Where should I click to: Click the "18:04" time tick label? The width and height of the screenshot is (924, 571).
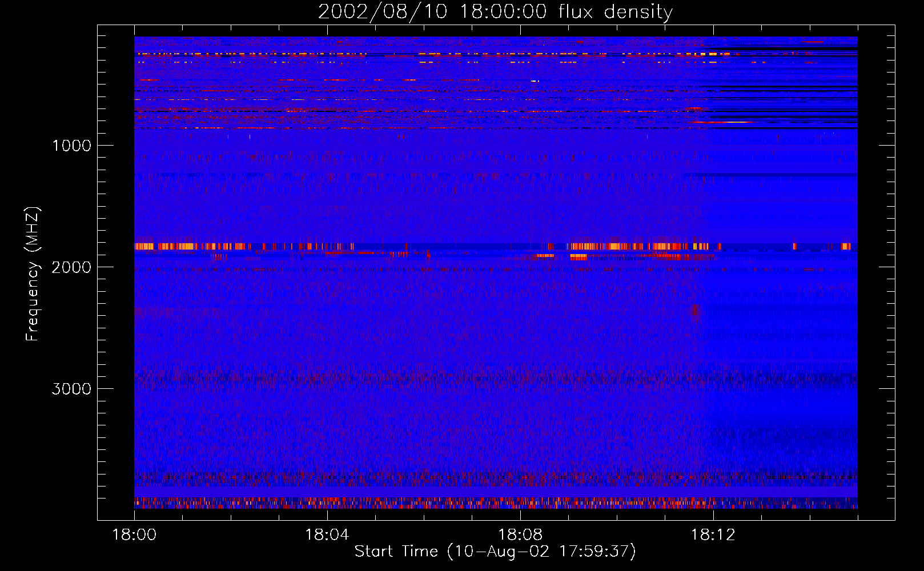point(327,535)
